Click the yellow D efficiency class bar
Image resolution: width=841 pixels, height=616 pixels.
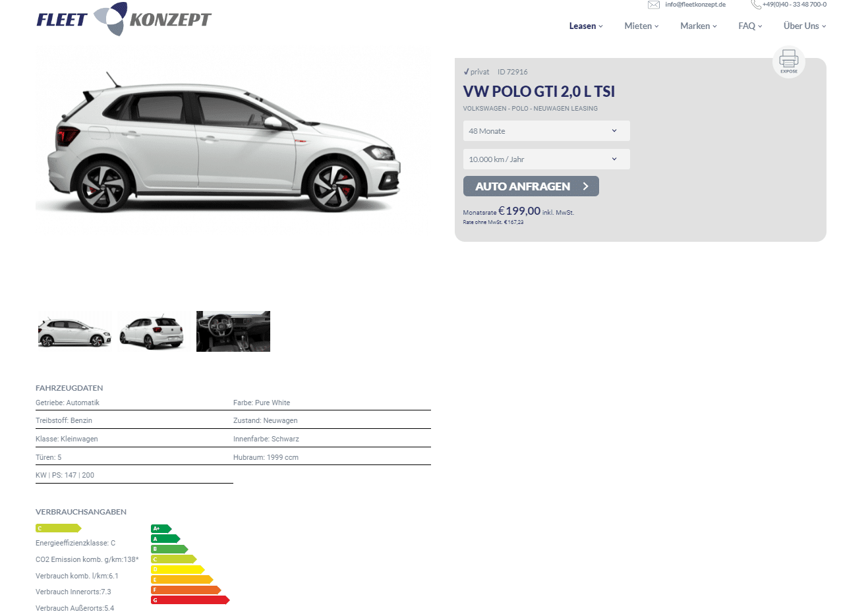177,569
